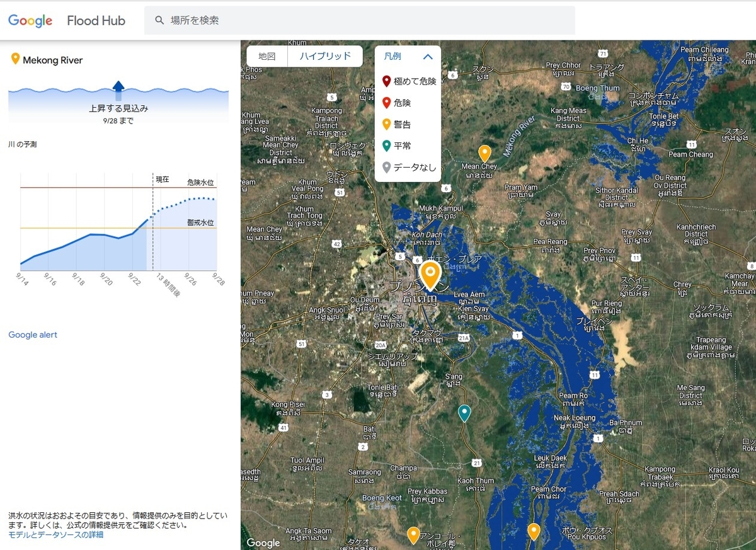This screenshot has height=550, width=756.
Task: Click the Neak Loeung map label
Action: click(x=574, y=418)
